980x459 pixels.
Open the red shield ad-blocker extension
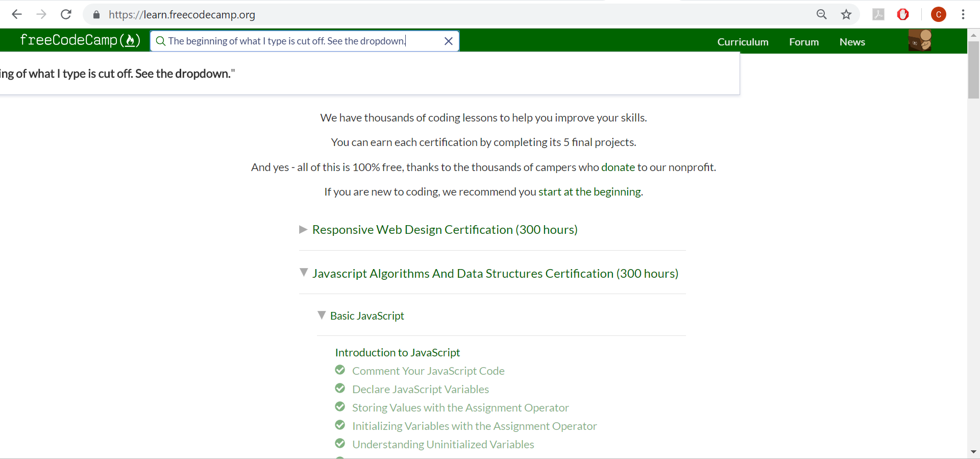pyautogui.click(x=903, y=14)
